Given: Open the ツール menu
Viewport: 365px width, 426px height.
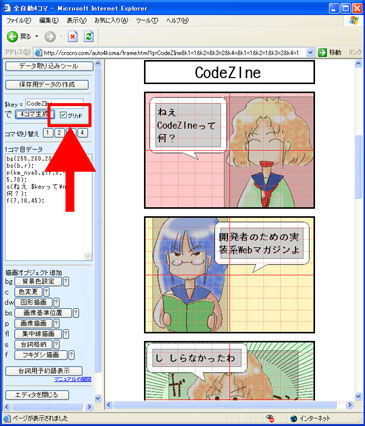Looking at the screenshot, I should pyautogui.click(x=147, y=21).
